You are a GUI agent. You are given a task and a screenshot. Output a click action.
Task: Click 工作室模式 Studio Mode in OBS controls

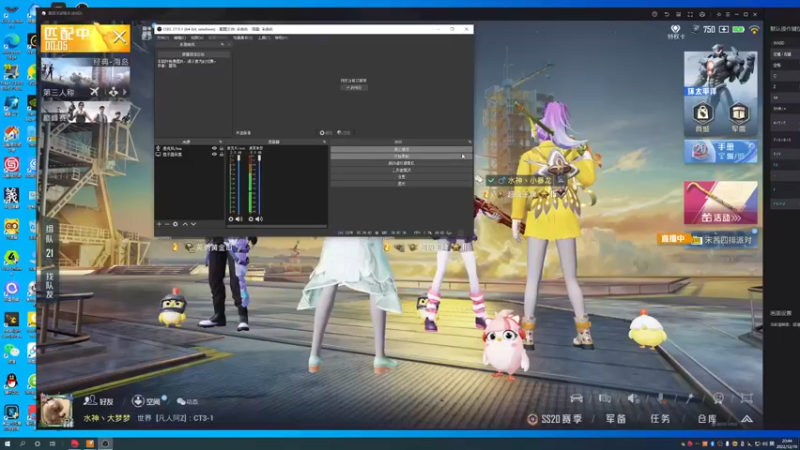[401, 170]
